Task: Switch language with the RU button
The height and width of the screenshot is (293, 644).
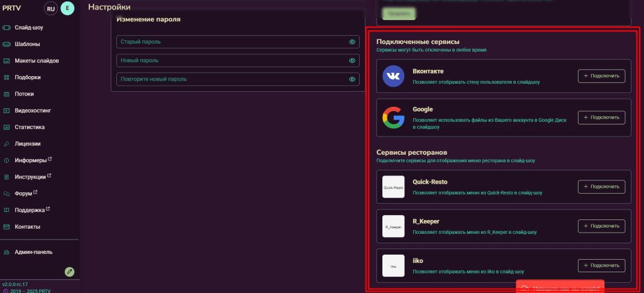Action: click(51, 9)
